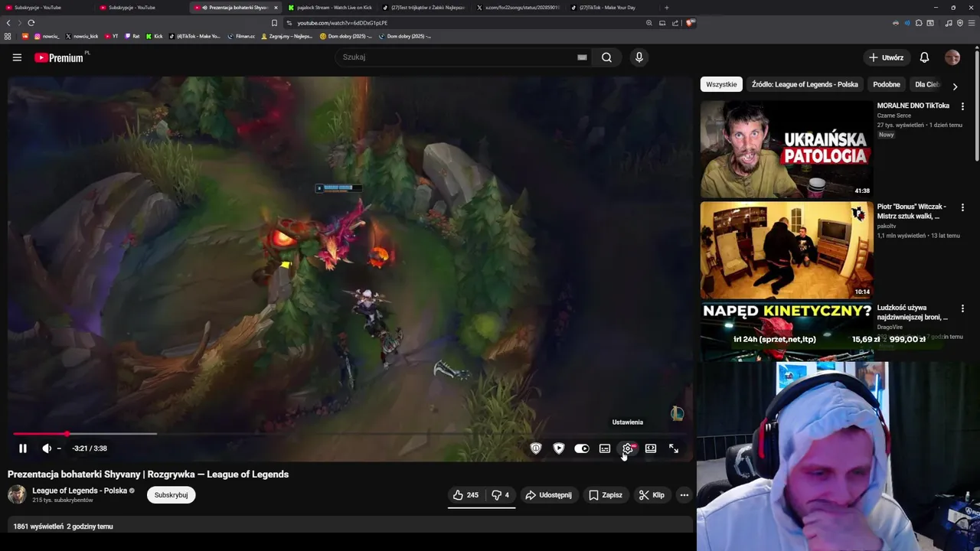Image resolution: width=980 pixels, height=551 pixels.
Task: Toggle the autoplay switch in player
Action: [x=582, y=448]
